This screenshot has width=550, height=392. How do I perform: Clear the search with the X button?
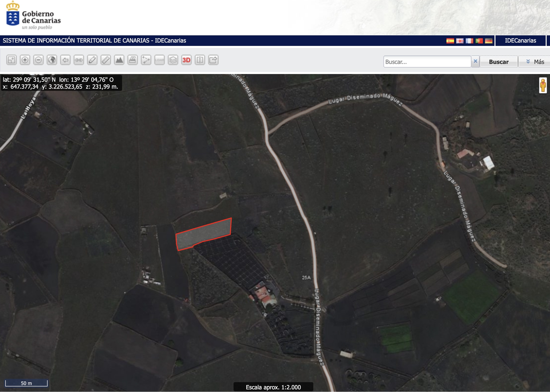point(475,61)
